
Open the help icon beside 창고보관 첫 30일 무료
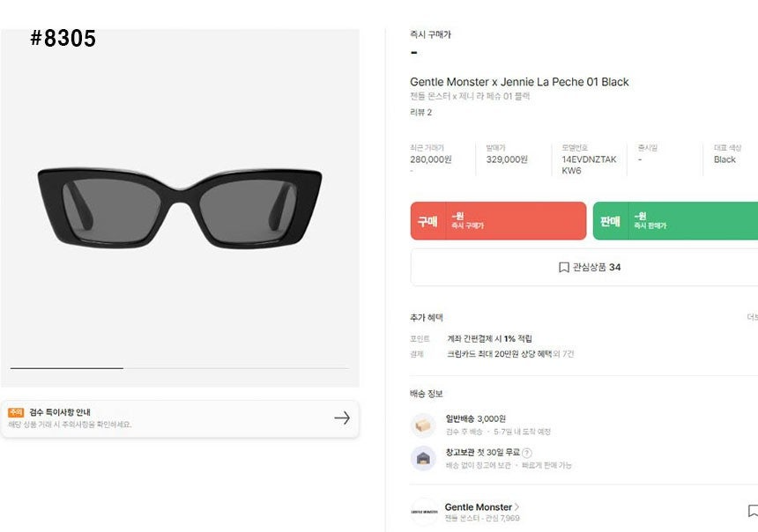tap(527, 453)
